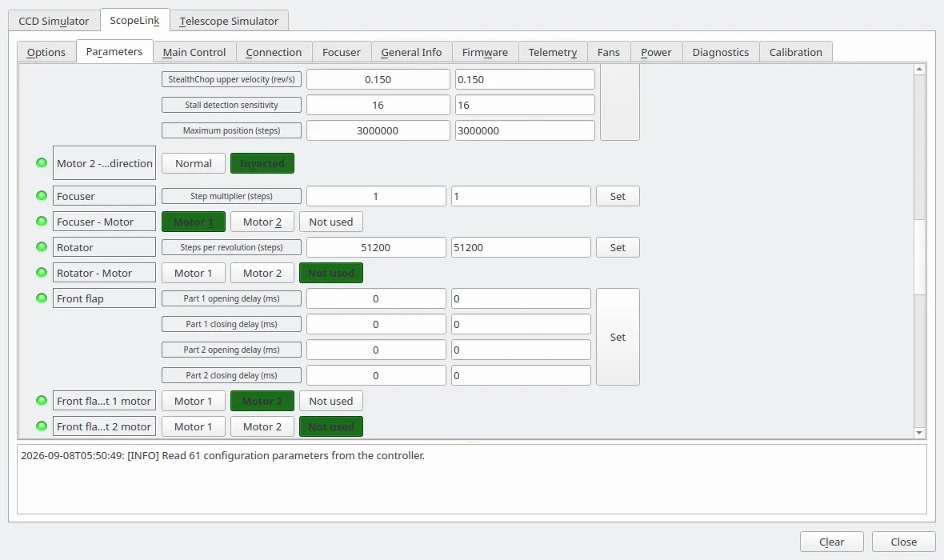Click current Steps per revolution value 51200
This screenshot has width=944, height=560.
pos(376,247)
